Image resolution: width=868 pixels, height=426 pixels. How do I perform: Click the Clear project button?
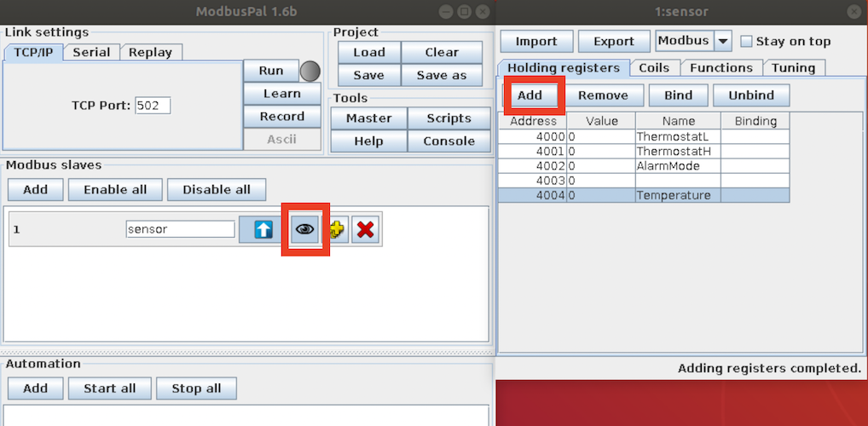(x=442, y=53)
